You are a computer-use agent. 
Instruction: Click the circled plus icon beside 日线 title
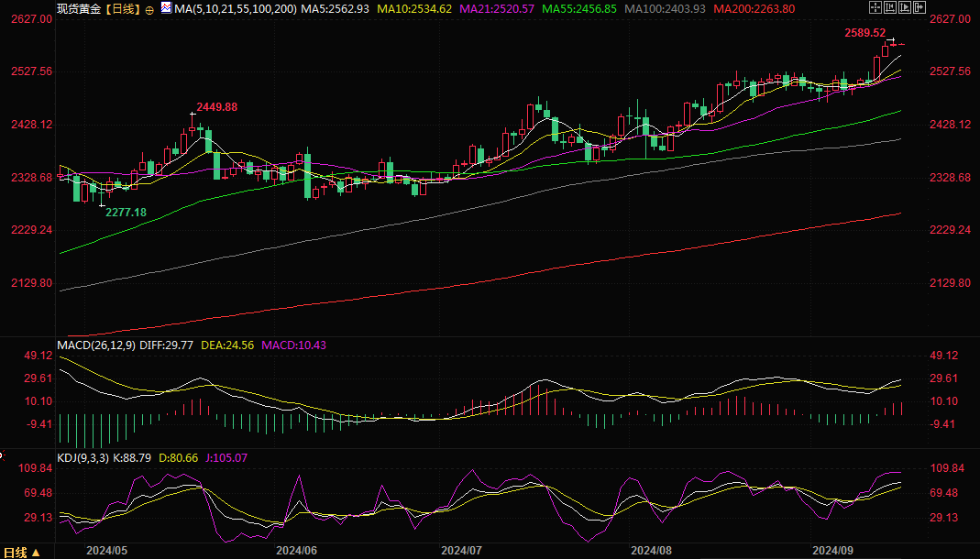[149, 9]
